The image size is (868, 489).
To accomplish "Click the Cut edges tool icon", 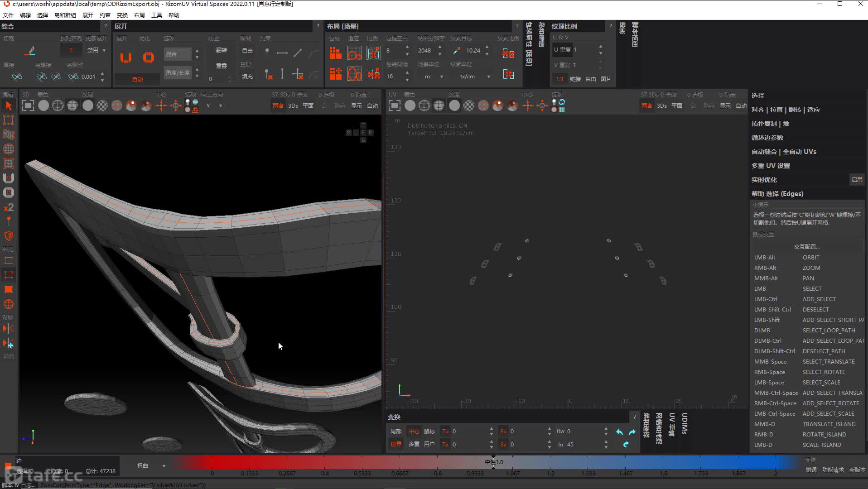I will (30, 51).
